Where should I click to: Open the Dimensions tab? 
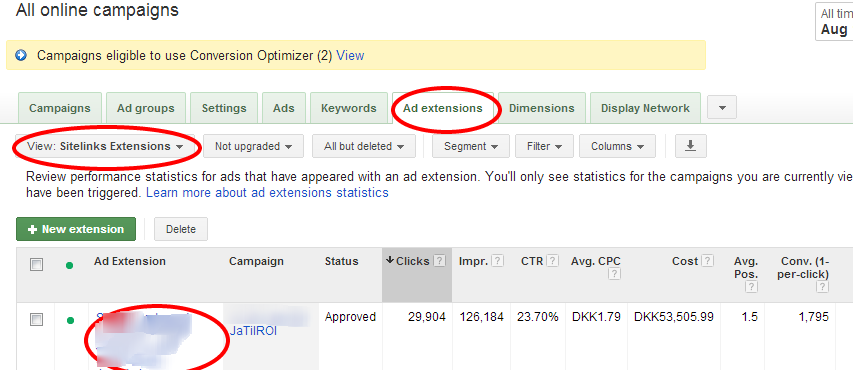[542, 108]
